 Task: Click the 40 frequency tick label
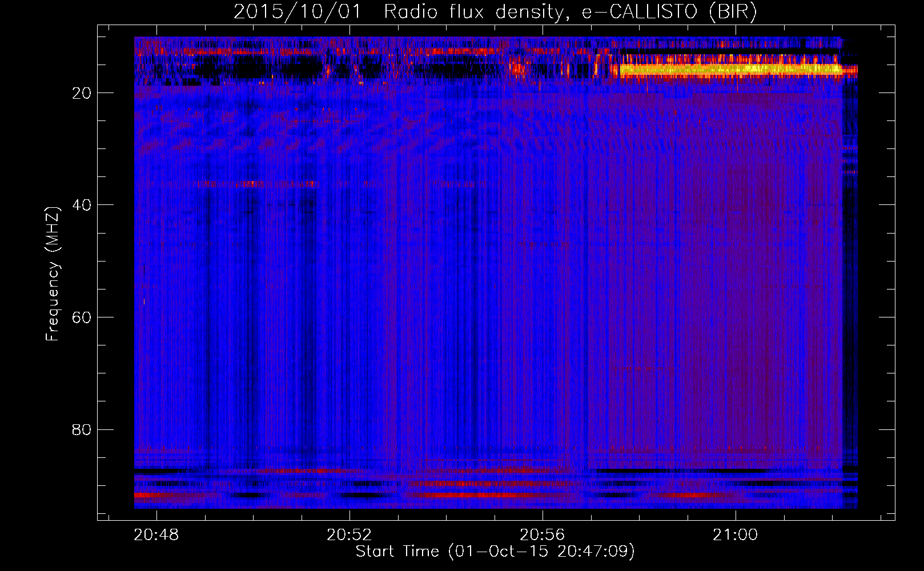82,205
